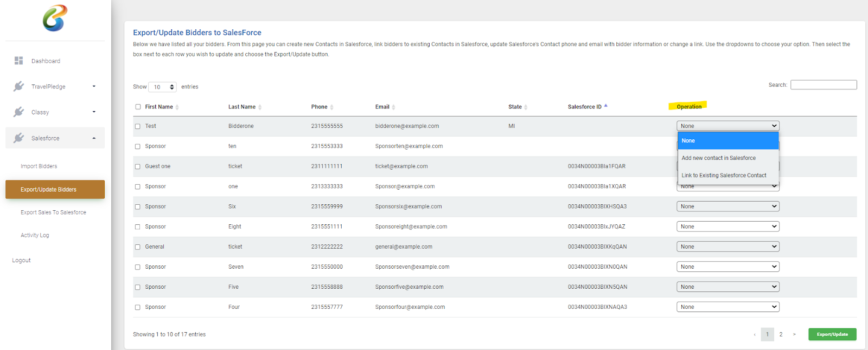Click the Operation column header
Image resolution: width=868 pixels, height=350 pixels.
click(x=689, y=107)
